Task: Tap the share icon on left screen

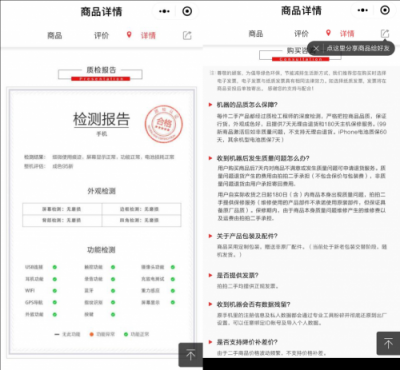Action: [x=187, y=35]
